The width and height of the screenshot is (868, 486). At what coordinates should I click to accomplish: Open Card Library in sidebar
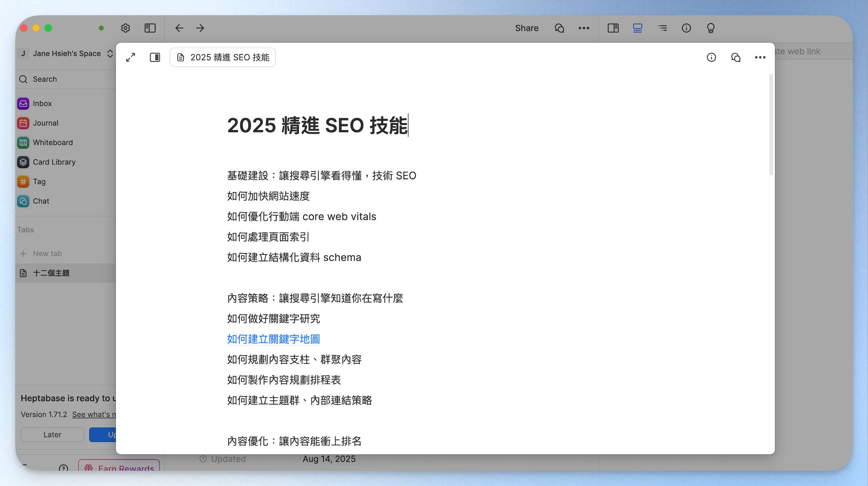click(54, 162)
